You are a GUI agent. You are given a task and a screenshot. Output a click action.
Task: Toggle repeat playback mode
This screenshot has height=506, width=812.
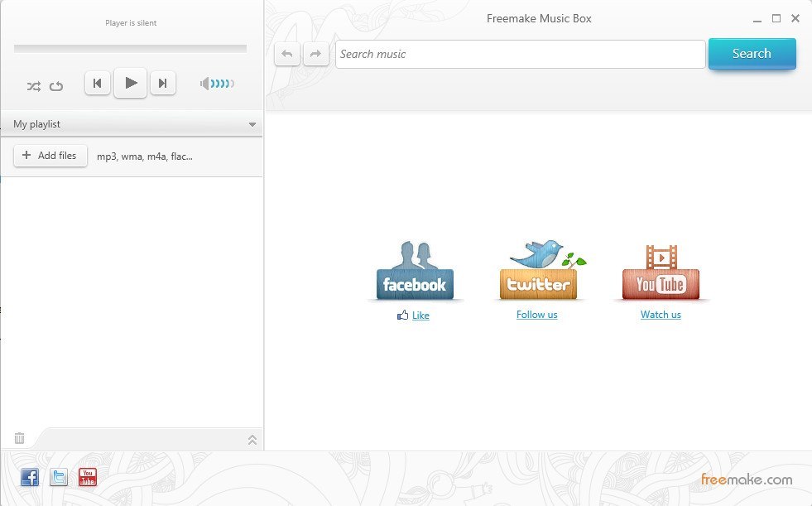click(x=56, y=85)
